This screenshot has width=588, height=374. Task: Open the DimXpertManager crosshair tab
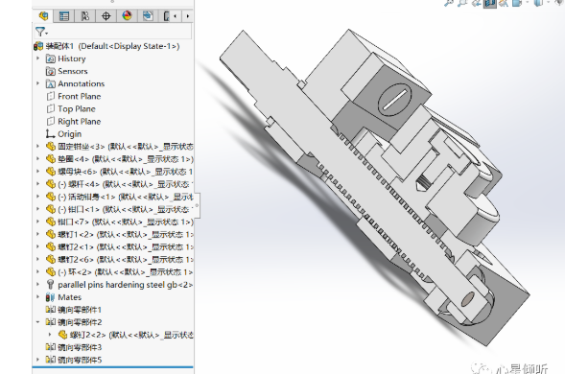[x=106, y=16]
